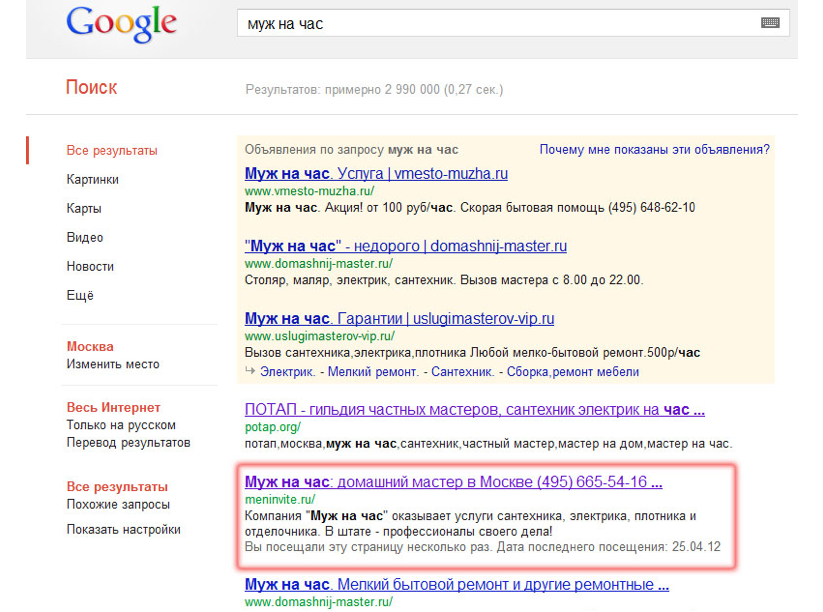
Task: Select 'Все результаты' in the left sidebar top
Action: pyautogui.click(x=112, y=151)
